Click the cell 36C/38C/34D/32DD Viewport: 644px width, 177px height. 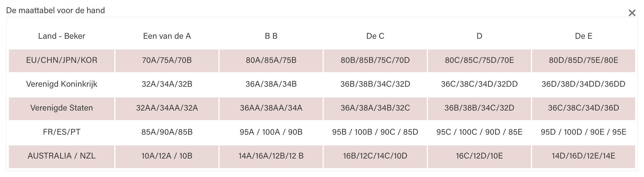pyautogui.click(x=479, y=84)
